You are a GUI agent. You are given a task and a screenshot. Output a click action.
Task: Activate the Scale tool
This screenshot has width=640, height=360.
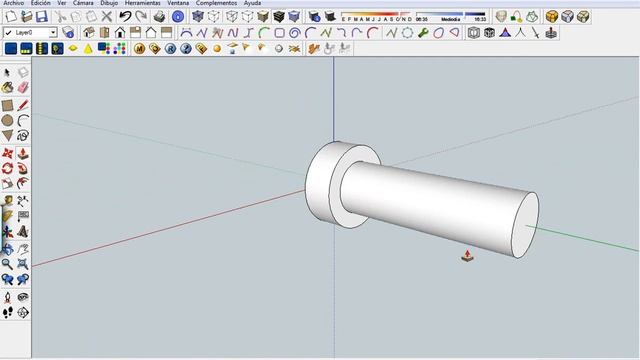pyautogui.click(x=7, y=183)
